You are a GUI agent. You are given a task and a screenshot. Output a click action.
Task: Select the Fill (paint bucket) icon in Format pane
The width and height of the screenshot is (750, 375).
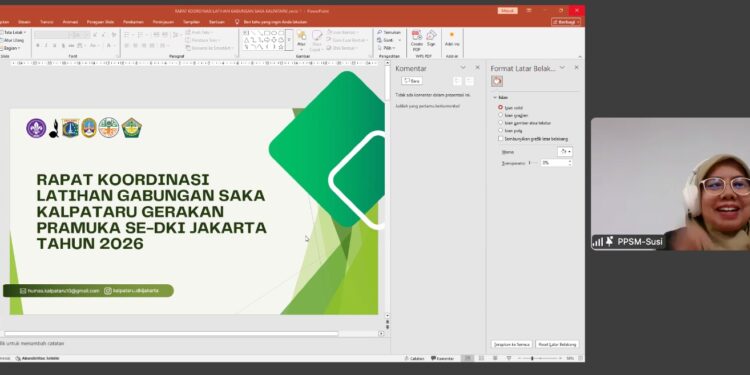[x=496, y=81]
